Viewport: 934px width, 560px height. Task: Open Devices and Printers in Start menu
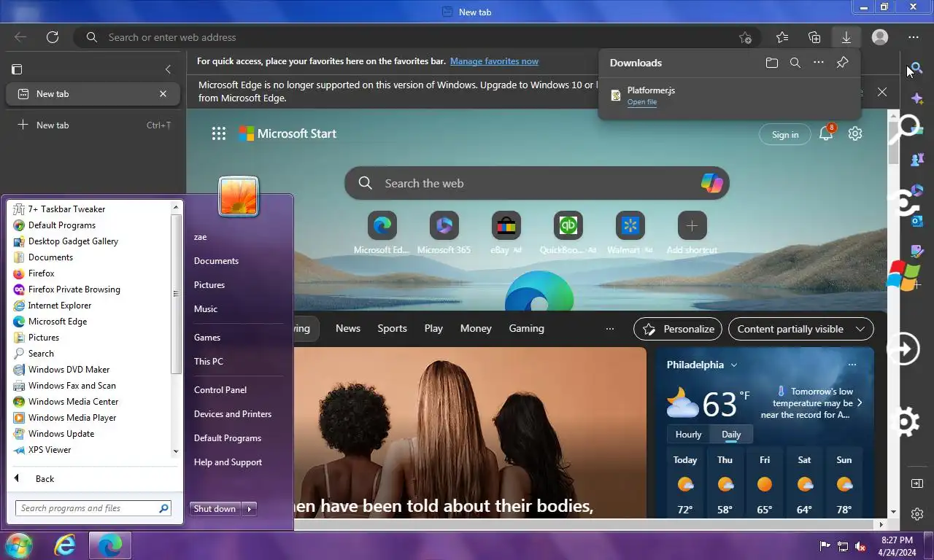point(233,413)
